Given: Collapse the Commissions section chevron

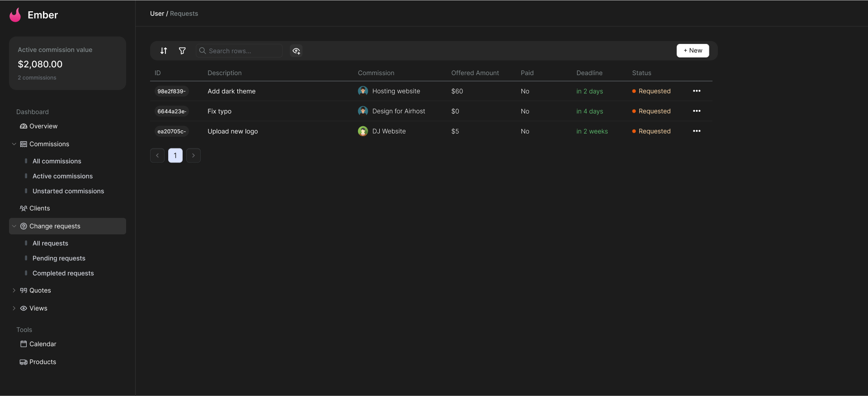Looking at the screenshot, I should pos(14,144).
